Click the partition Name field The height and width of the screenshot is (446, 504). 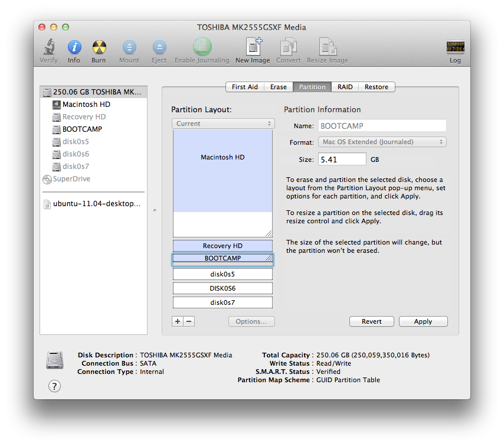click(382, 125)
